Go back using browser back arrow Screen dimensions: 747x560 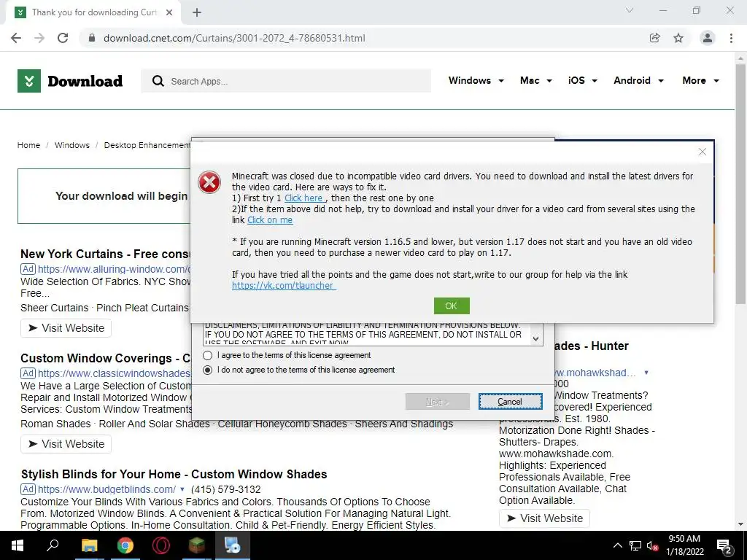point(16,38)
